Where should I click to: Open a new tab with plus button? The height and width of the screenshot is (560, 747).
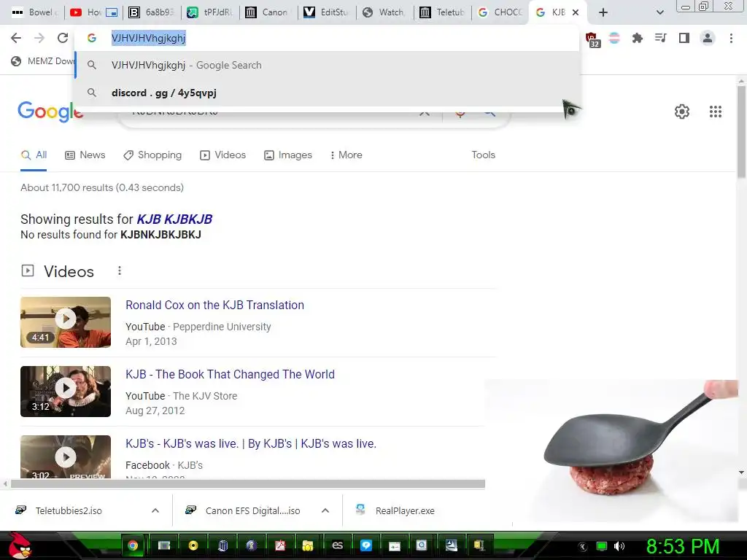pos(603,12)
